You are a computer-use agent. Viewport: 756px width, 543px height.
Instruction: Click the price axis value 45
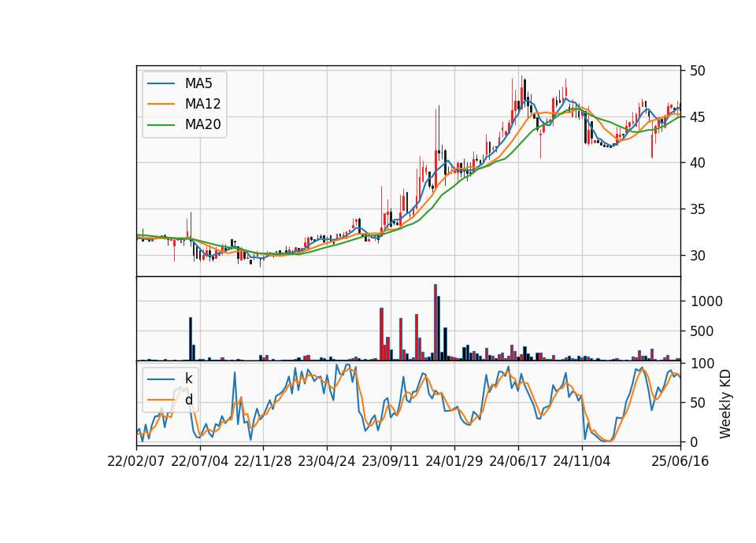coord(697,117)
